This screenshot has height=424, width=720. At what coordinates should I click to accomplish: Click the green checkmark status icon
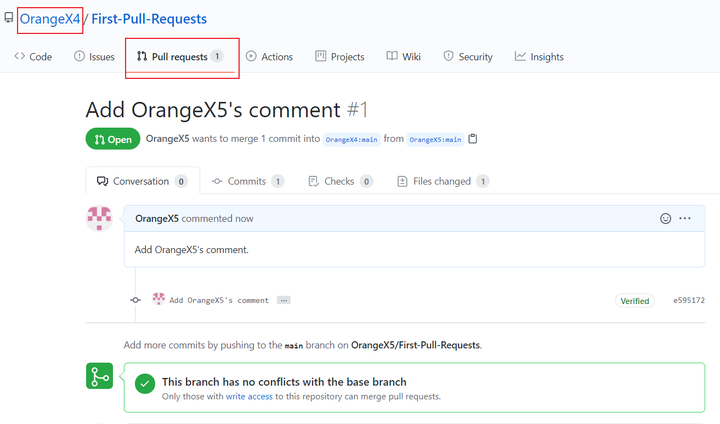[145, 384]
